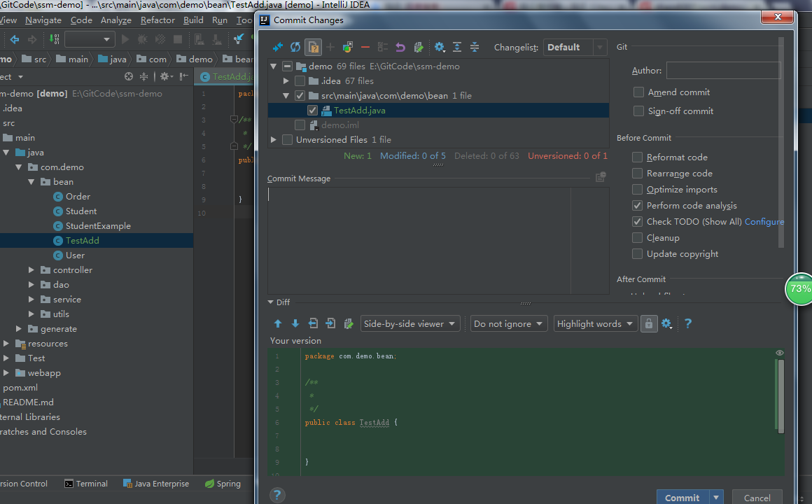Uncheck Check TODO option
Viewport: 812px width, 504px height.
click(638, 222)
